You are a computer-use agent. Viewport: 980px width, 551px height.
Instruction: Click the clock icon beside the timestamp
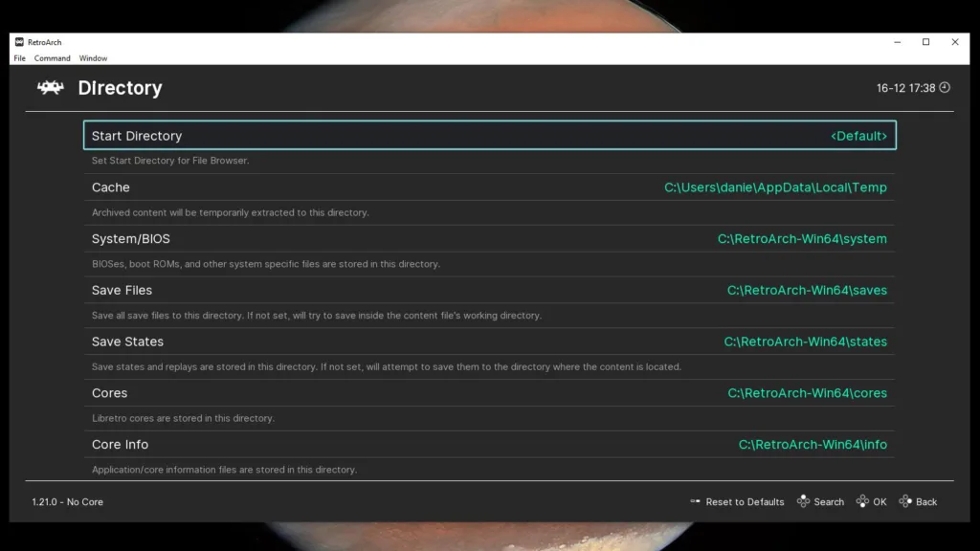click(943, 87)
